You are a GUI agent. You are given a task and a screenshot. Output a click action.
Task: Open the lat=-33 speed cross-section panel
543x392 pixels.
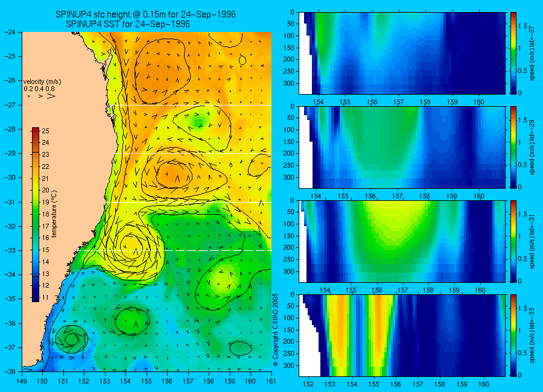[x=402, y=335]
